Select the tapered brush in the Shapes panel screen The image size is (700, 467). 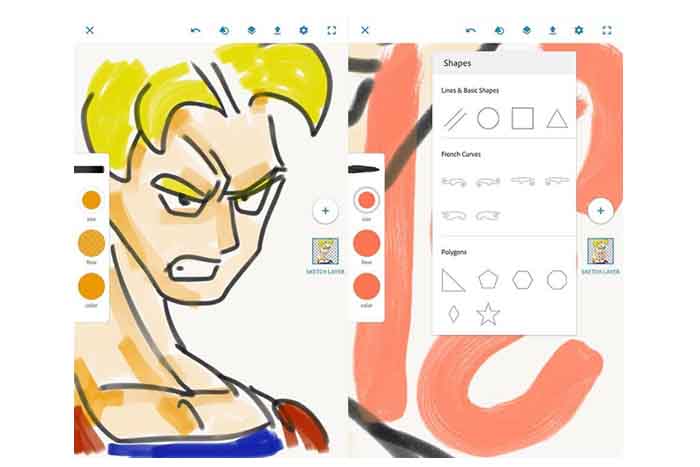point(364,170)
